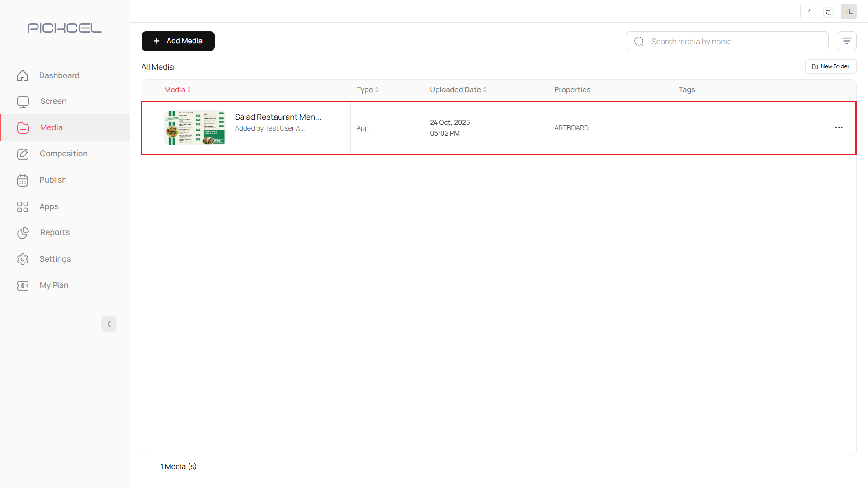Open the three-dot menu for Salad media
The height and width of the screenshot is (488, 868).
[x=839, y=128]
